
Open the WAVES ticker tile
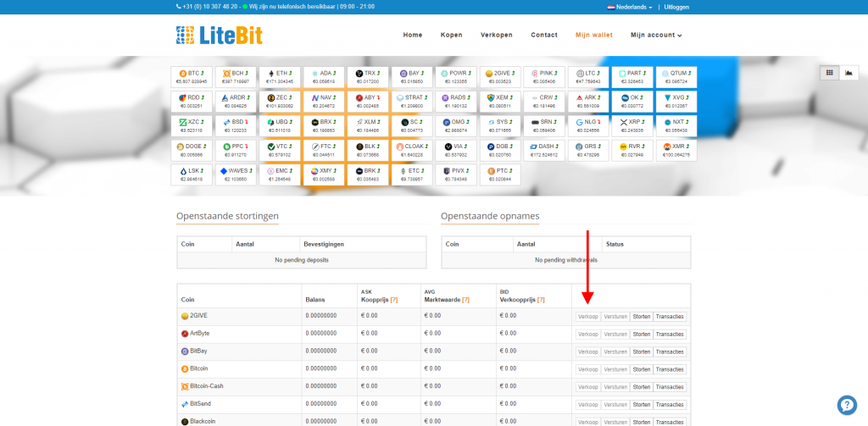[x=236, y=174]
